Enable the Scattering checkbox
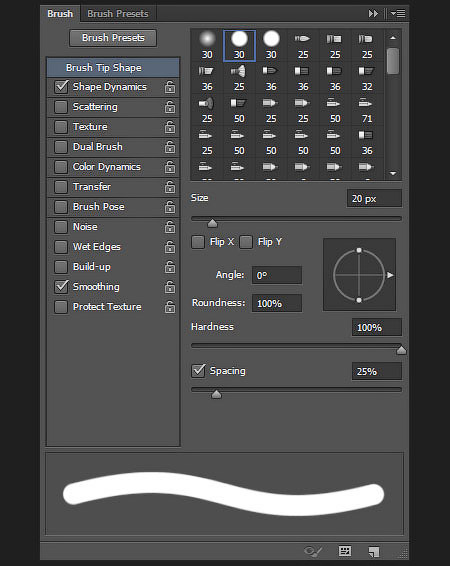Viewport: 450px width, 566px height. (61, 107)
